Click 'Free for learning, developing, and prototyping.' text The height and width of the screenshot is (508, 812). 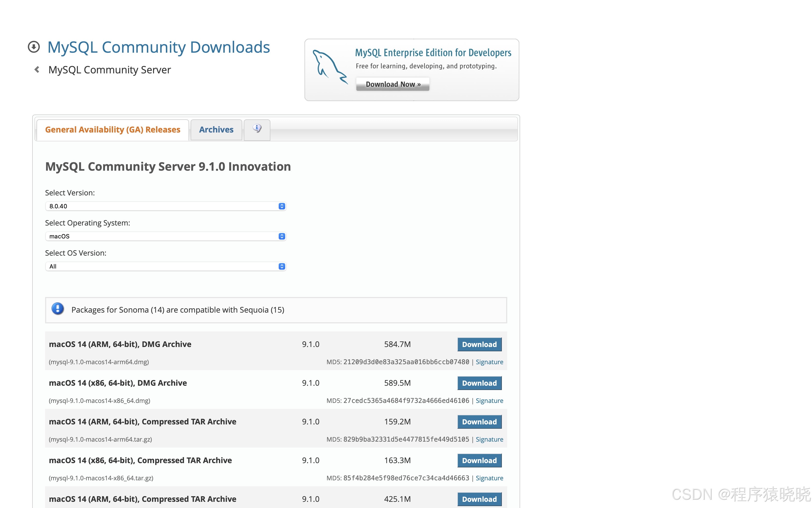(426, 66)
